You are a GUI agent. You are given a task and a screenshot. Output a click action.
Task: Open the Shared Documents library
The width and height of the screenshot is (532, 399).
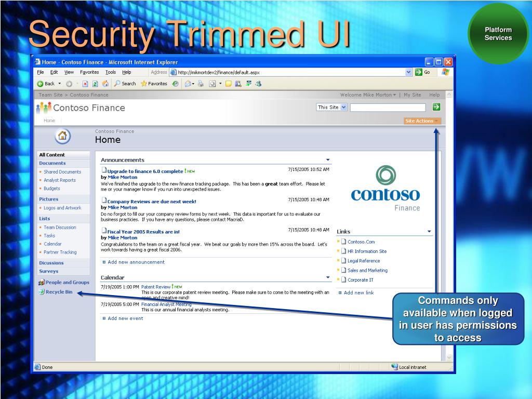[x=62, y=171]
